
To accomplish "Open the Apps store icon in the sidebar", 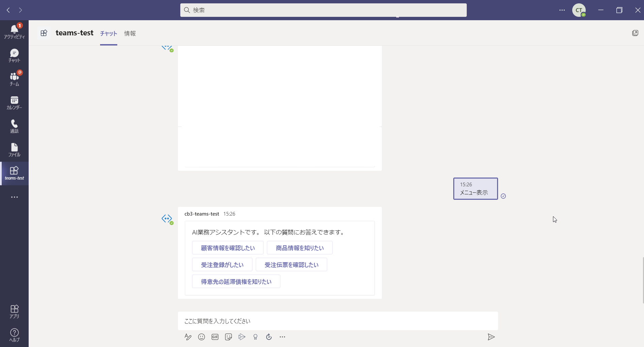I will click(x=14, y=311).
